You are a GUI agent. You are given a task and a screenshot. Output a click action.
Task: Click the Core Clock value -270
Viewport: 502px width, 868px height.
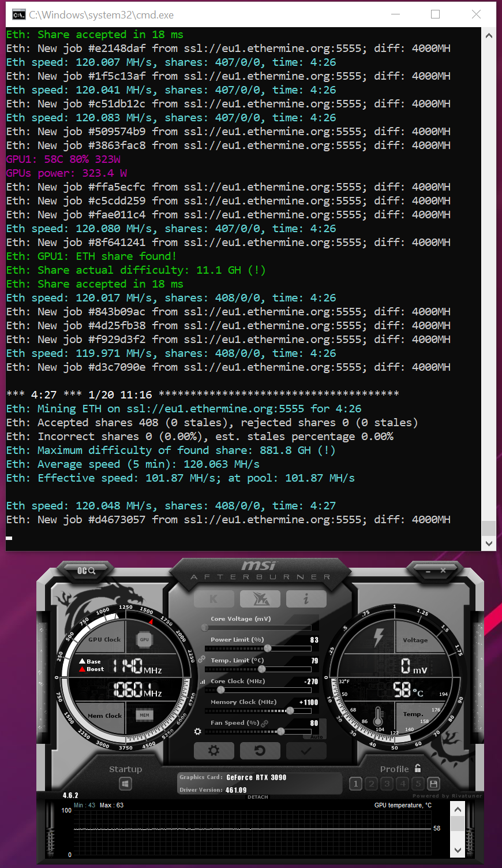(x=311, y=681)
